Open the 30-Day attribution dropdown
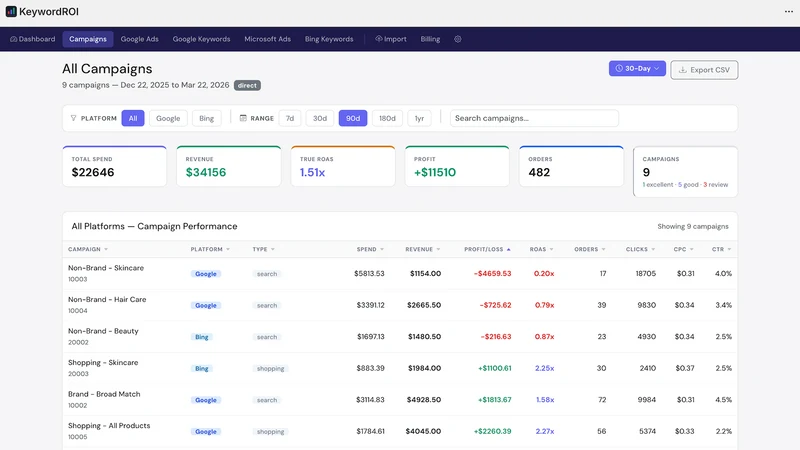 pos(637,68)
